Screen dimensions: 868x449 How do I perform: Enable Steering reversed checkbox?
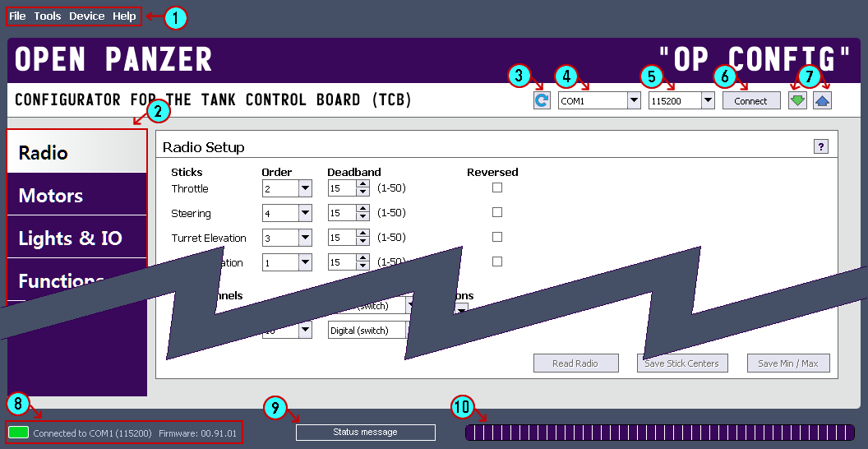[x=496, y=212]
